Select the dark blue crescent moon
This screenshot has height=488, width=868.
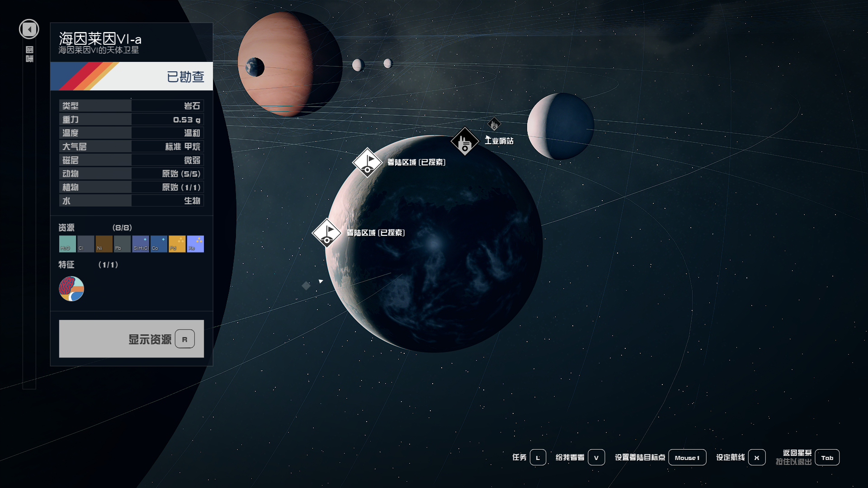(561, 127)
